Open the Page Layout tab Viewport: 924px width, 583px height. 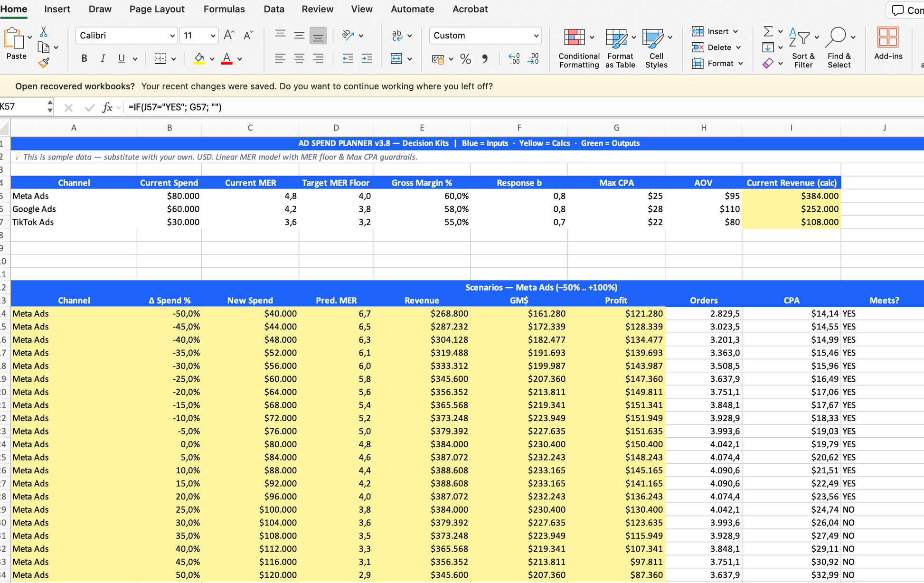pos(157,9)
